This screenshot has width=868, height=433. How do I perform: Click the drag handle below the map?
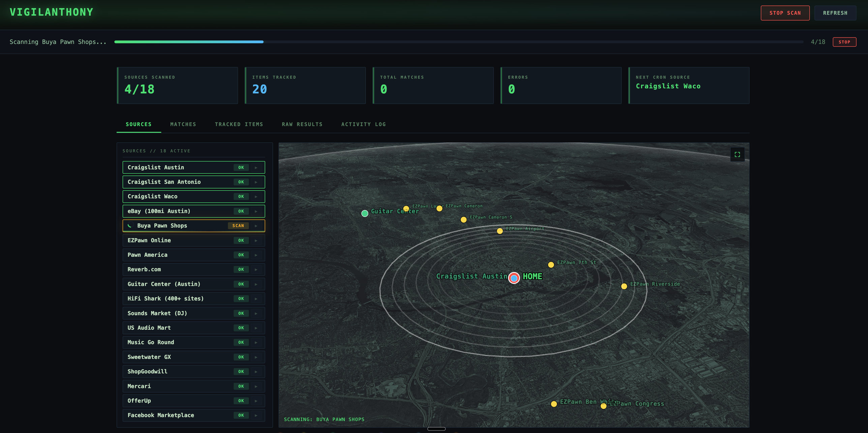(x=436, y=429)
